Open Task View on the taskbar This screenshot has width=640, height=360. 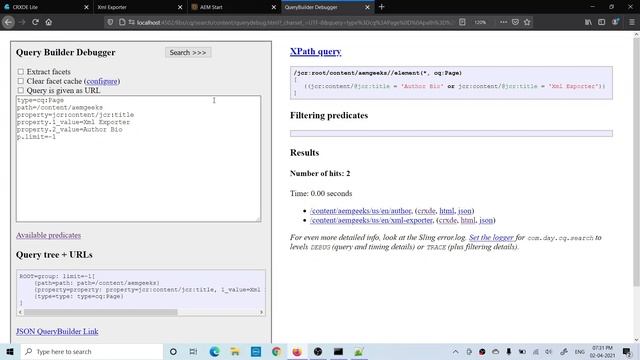[x=193, y=351]
